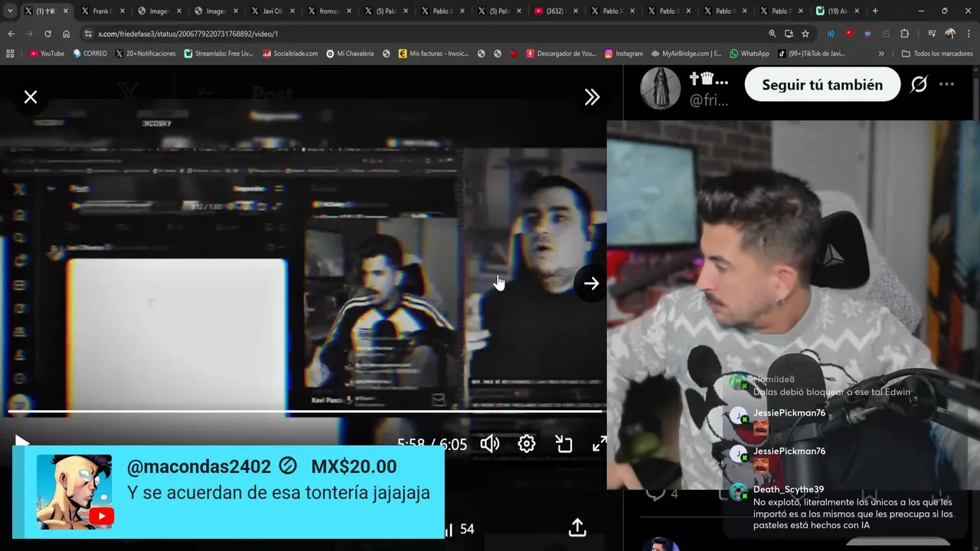Open video playback settings gear
This screenshot has width=980, height=551.
527,444
